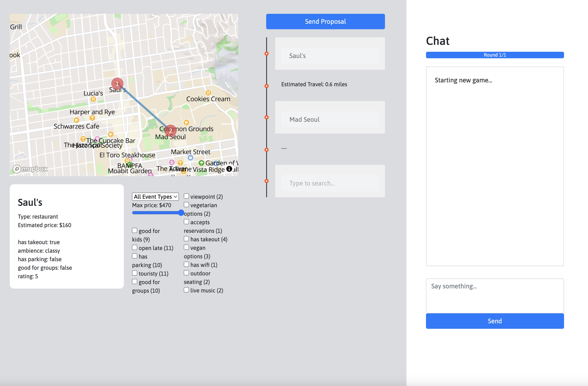Click the Type to search itinerary field
This screenshot has width=588, height=386.
click(330, 183)
